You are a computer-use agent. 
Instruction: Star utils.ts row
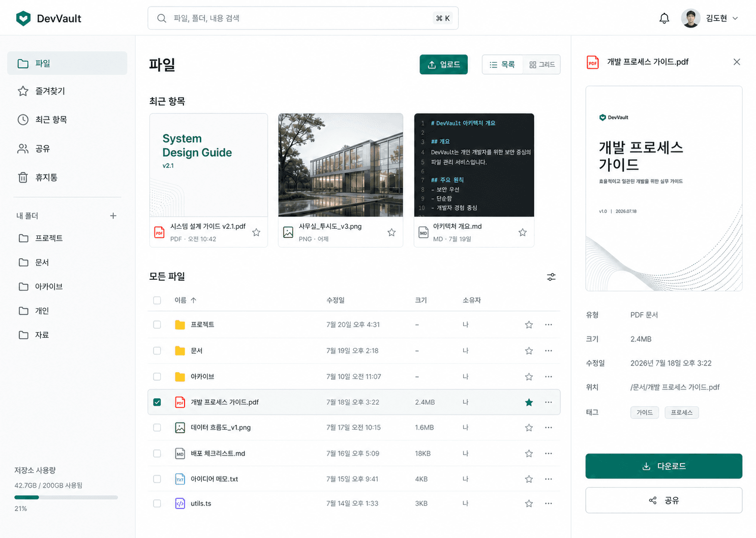click(x=529, y=503)
